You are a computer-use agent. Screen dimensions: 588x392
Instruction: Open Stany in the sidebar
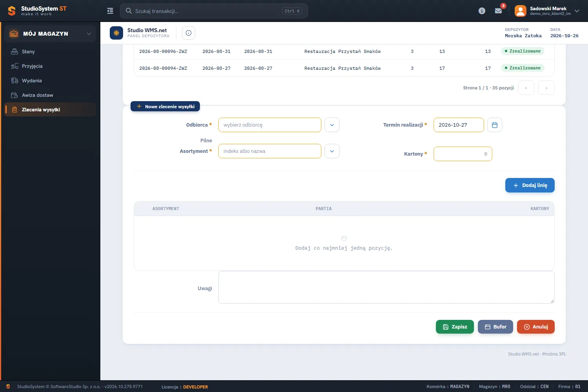coord(50,52)
